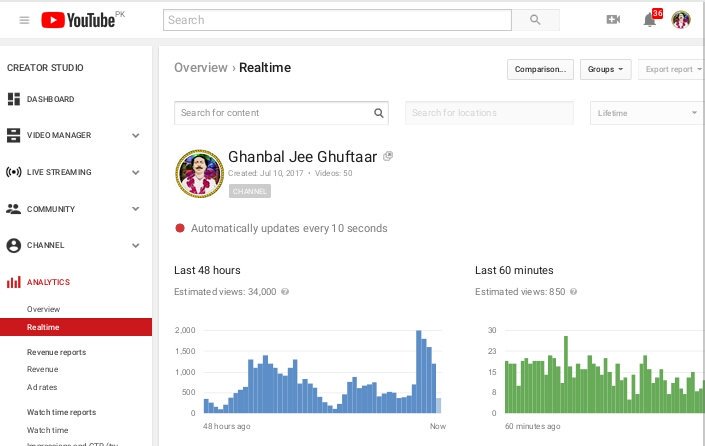705x446 pixels.
Task: Click the Overview breadcrumb link
Action: [201, 67]
